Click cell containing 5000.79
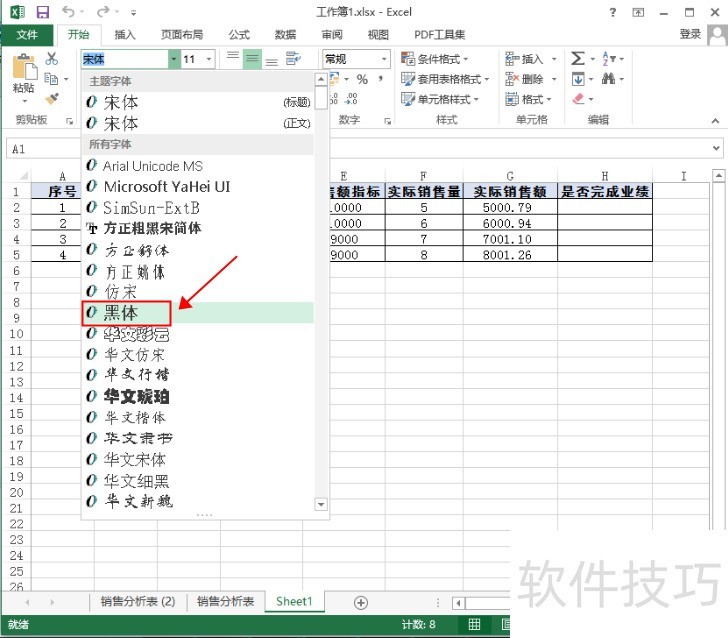728x638 pixels. click(510, 208)
